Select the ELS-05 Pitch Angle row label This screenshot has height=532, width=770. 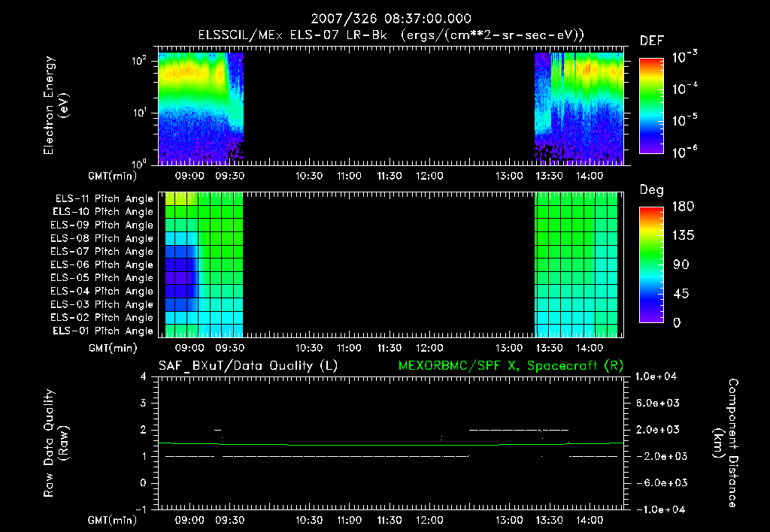pos(102,278)
